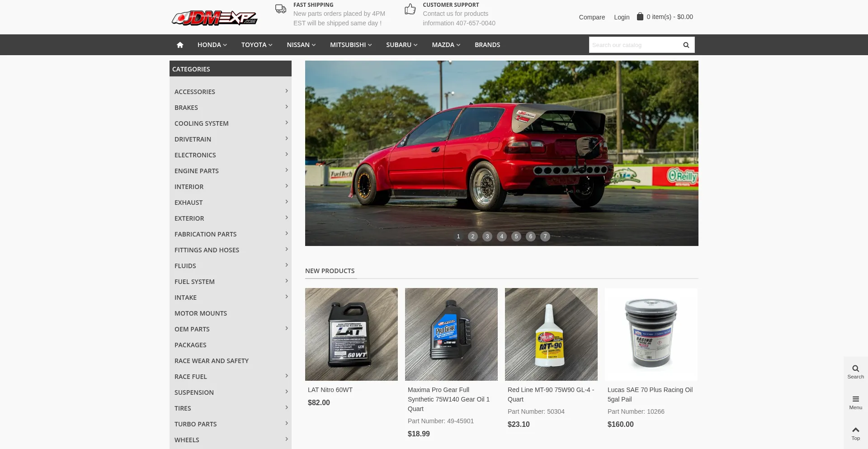Jump to banner slide 7
868x449 pixels.
coord(545,236)
